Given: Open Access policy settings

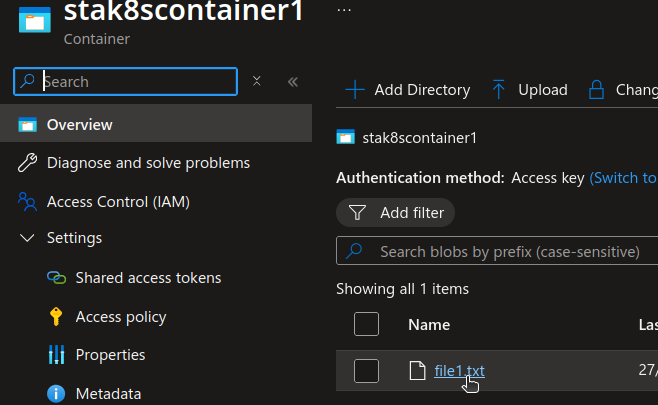Looking at the screenshot, I should point(121,317).
